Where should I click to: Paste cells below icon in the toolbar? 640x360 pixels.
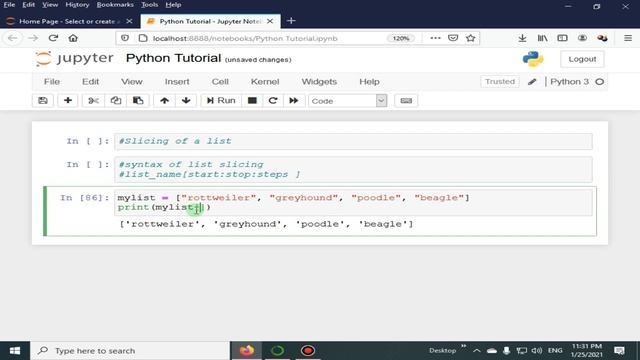coord(138,100)
